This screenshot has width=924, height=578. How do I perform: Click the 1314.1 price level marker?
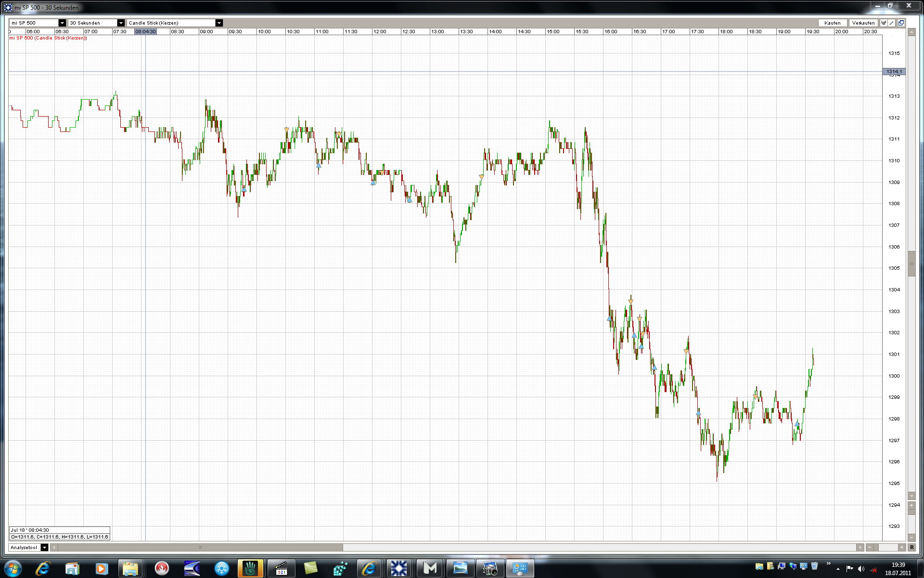[x=894, y=72]
